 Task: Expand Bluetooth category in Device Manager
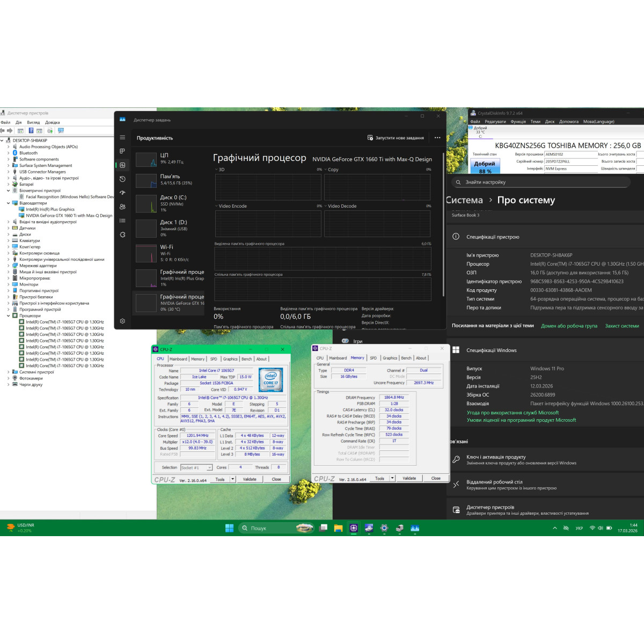[8, 153]
